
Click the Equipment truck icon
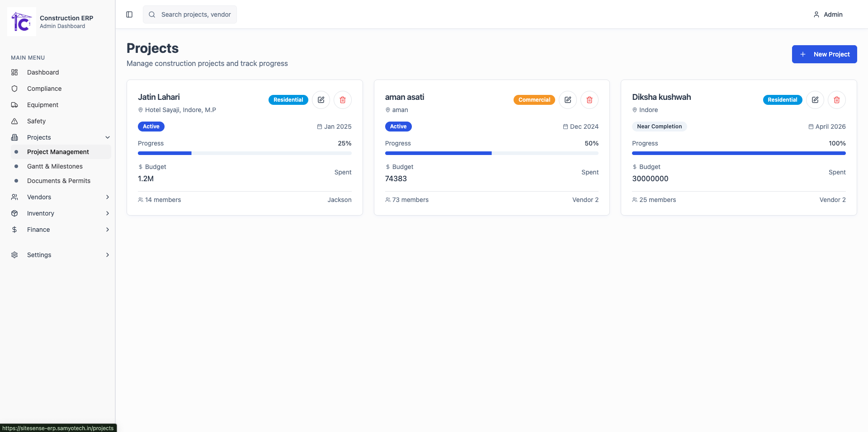(14, 105)
